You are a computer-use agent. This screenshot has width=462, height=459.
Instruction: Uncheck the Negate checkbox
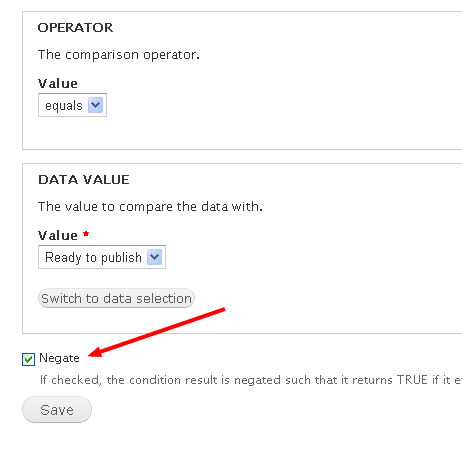pyautogui.click(x=28, y=359)
